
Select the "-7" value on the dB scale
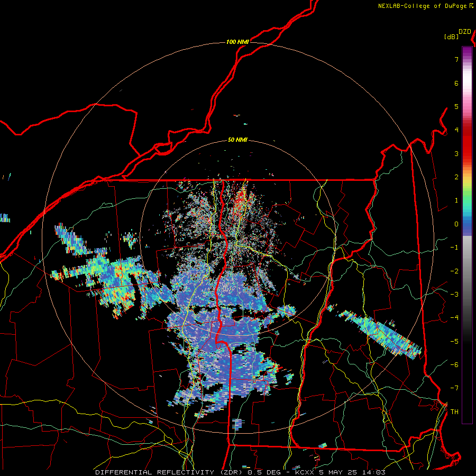tap(454, 388)
